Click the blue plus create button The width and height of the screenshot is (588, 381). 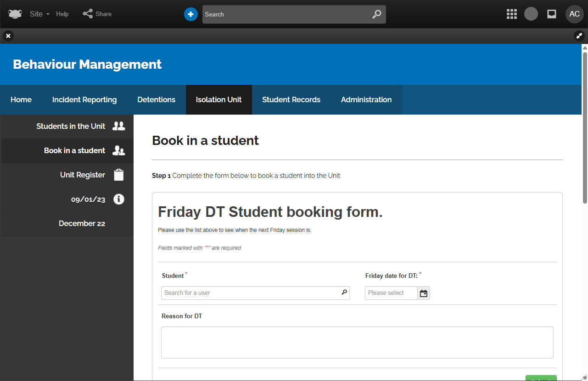(190, 14)
